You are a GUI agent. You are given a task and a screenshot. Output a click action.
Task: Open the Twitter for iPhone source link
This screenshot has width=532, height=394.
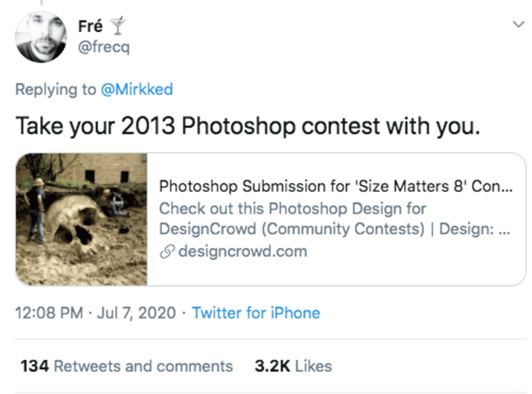[256, 313]
